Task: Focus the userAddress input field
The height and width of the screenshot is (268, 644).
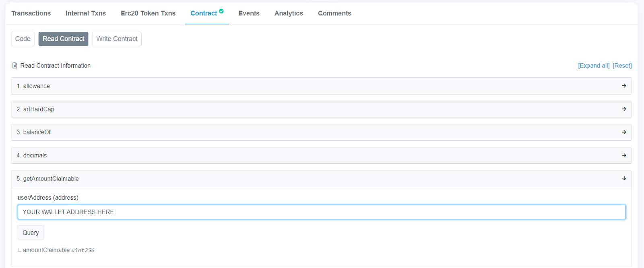Action: [322, 212]
